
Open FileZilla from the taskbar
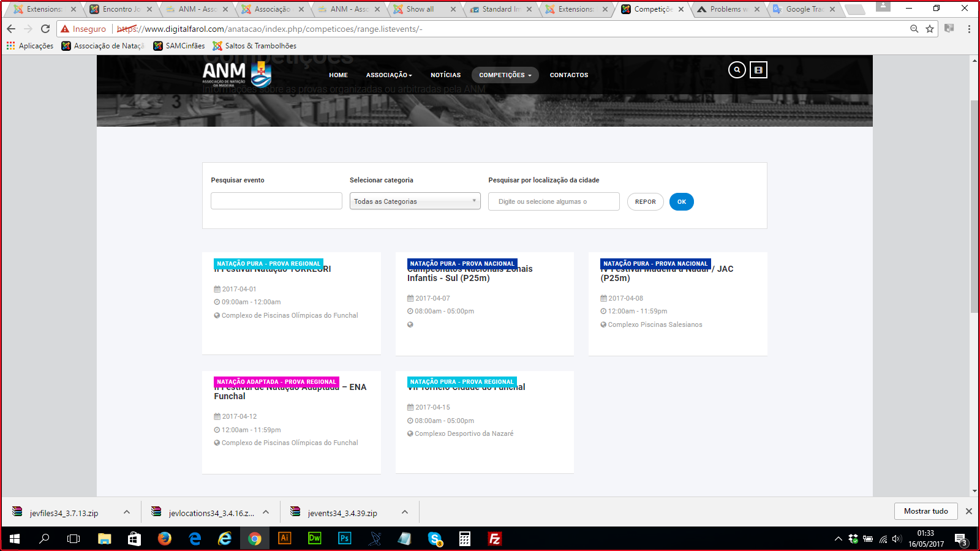point(495,539)
